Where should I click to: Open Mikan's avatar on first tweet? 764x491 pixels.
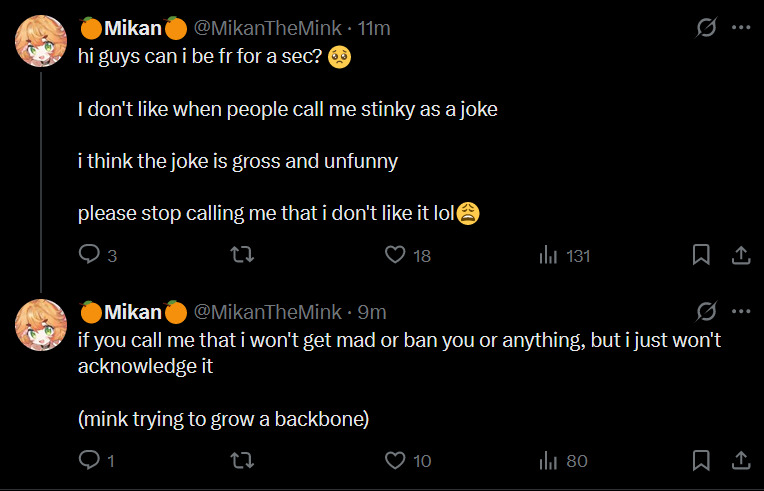tap(41, 42)
